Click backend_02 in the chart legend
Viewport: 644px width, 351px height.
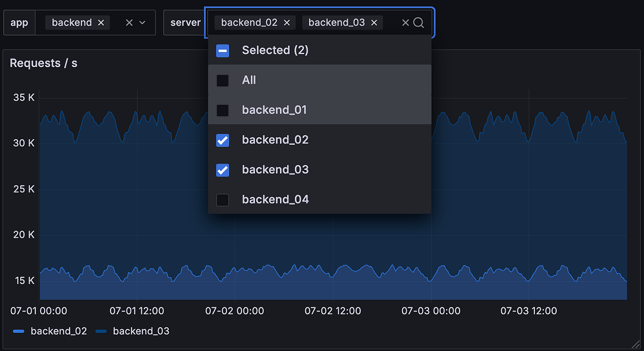59,331
